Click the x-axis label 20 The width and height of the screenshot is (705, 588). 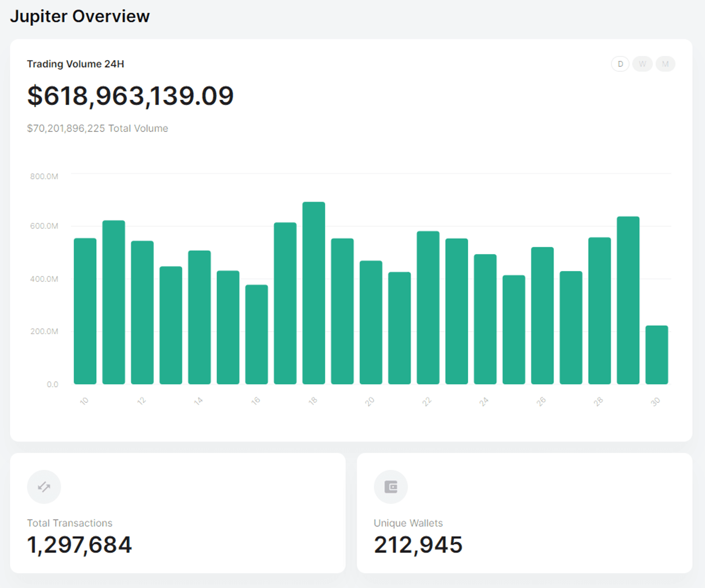[370, 401]
